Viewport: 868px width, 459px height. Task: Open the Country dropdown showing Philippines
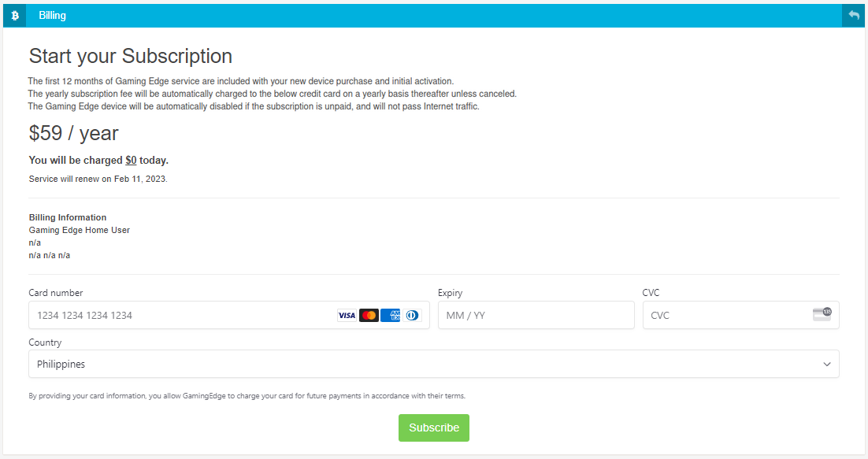tap(434, 364)
